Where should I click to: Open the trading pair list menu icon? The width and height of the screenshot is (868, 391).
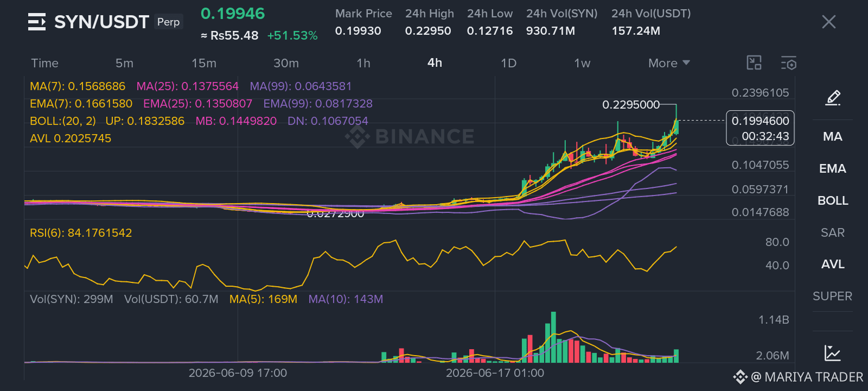pyautogui.click(x=37, y=22)
